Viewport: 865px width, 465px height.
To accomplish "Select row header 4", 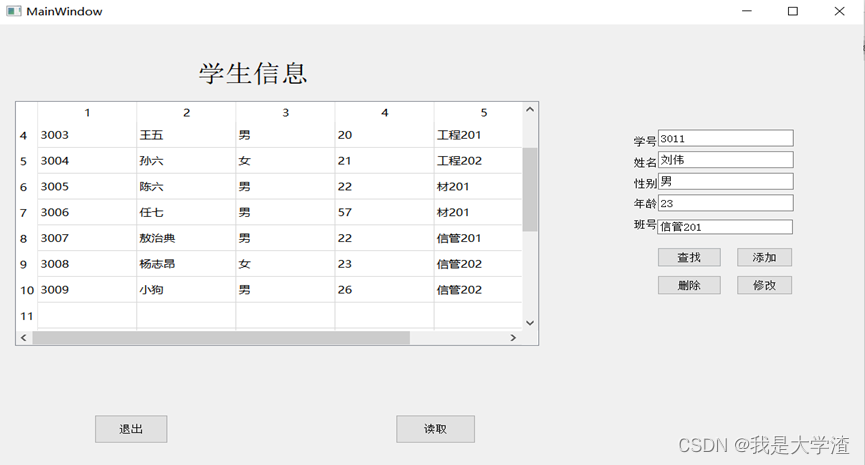I will point(26,135).
